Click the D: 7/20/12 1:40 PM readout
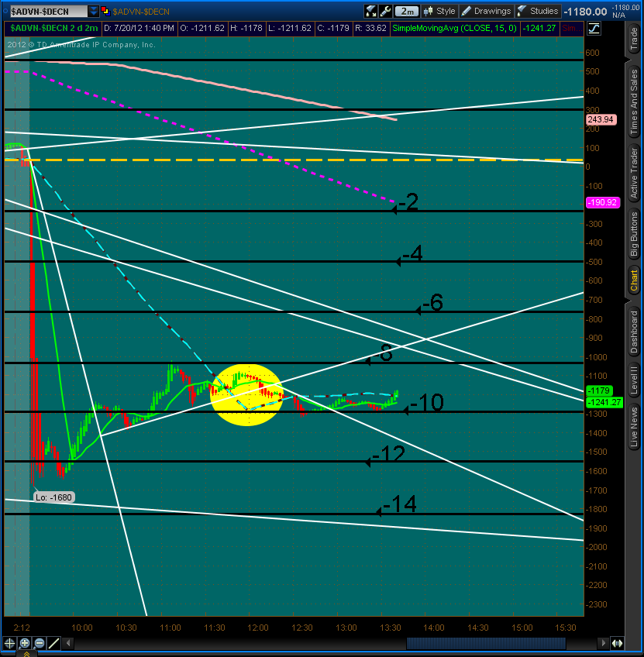 point(139,29)
